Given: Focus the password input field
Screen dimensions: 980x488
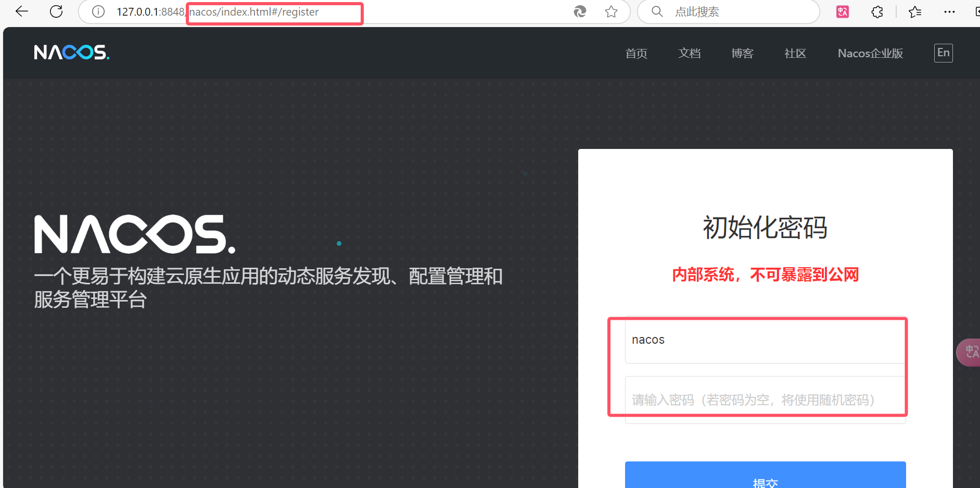Looking at the screenshot, I should pos(765,399).
